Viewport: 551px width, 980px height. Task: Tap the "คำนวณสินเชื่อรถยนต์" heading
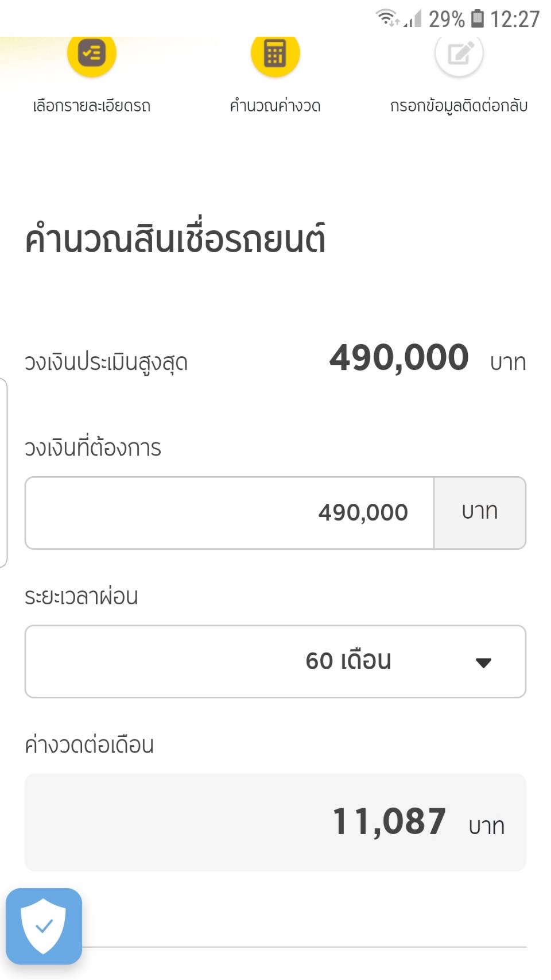pos(176,239)
